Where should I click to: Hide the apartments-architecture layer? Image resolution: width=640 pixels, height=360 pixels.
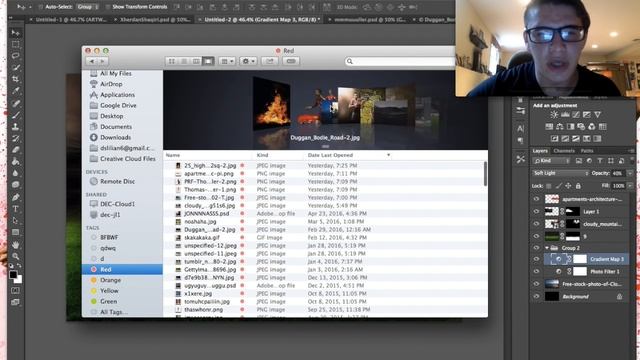tap(536, 199)
